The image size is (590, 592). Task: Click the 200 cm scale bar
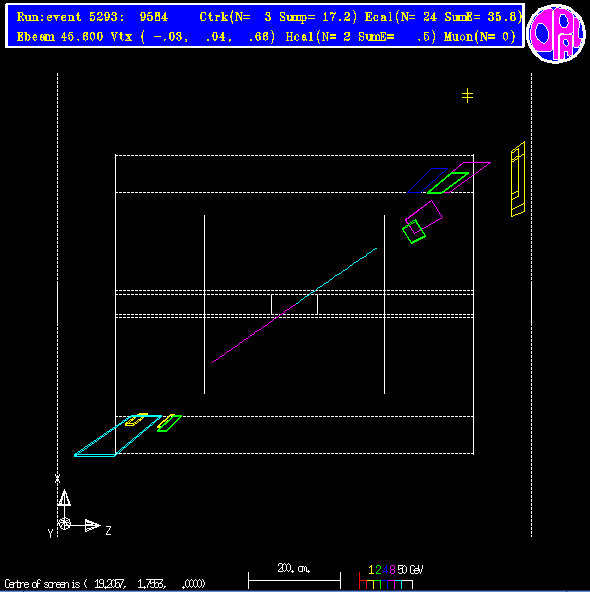[x=294, y=577]
